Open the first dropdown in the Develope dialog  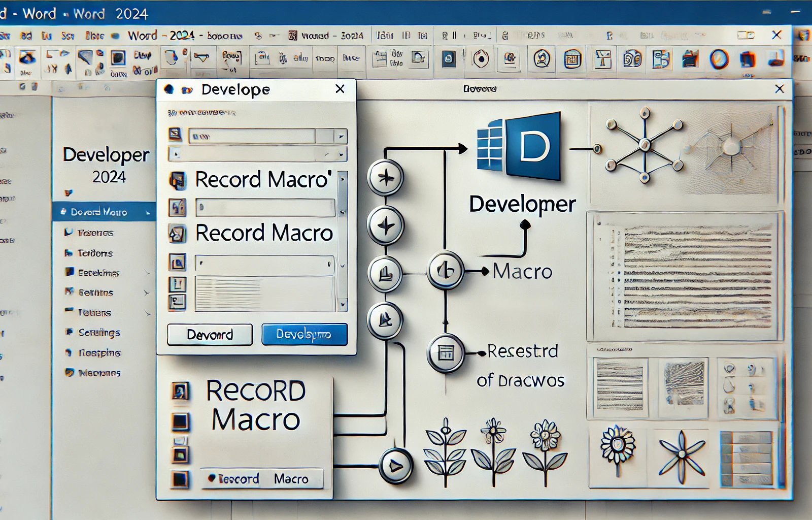341,136
